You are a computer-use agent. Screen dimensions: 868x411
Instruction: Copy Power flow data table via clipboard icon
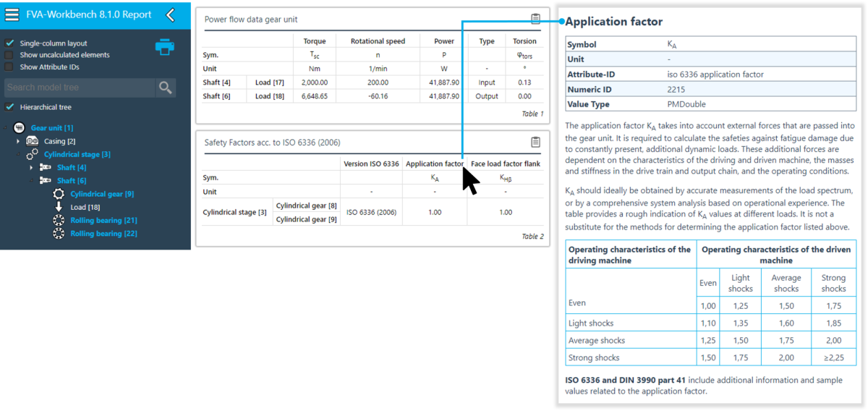[535, 19]
